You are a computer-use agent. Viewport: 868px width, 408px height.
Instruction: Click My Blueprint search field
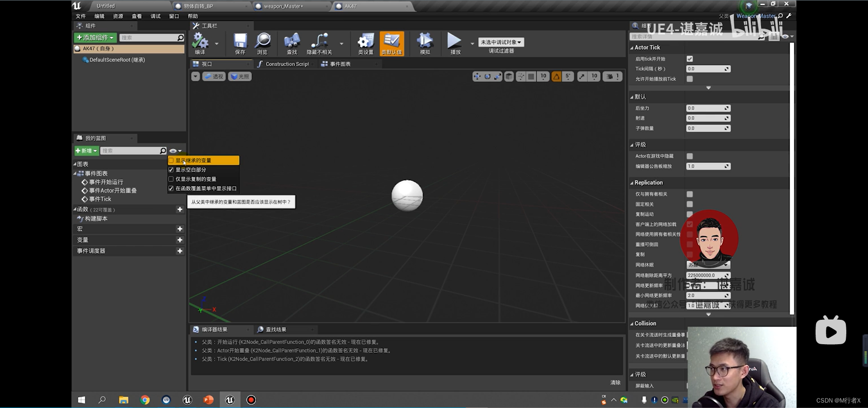click(x=134, y=151)
